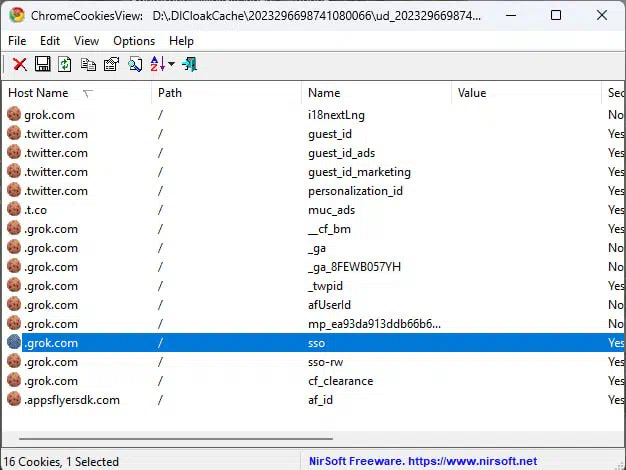
Task: Open the Options menu
Action: [x=134, y=41]
